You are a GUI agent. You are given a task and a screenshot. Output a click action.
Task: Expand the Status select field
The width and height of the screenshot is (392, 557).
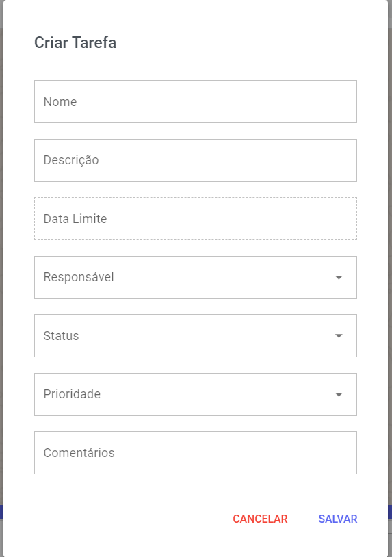(x=196, y=336)
